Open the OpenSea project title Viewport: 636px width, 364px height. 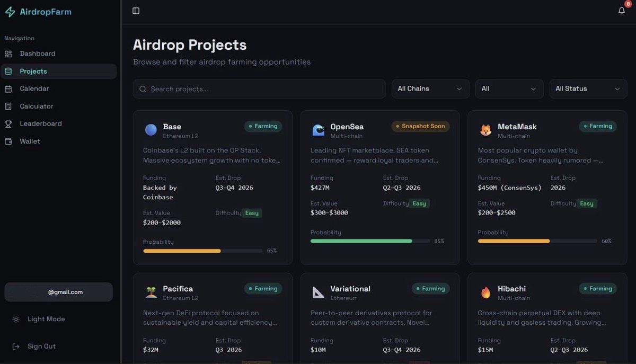point(347,127)
